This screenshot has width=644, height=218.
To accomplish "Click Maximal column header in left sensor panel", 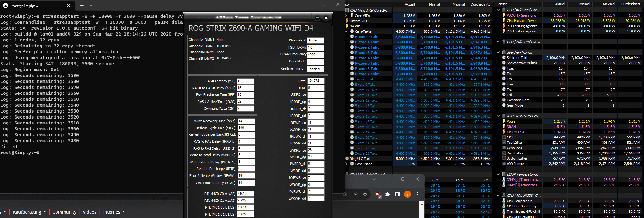I will tap(454, 4).
